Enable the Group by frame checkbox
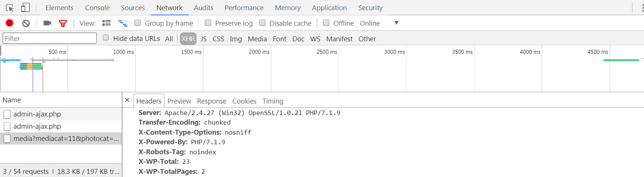The height and width of the screenshot is (177, 644). (x=137, y=23)
